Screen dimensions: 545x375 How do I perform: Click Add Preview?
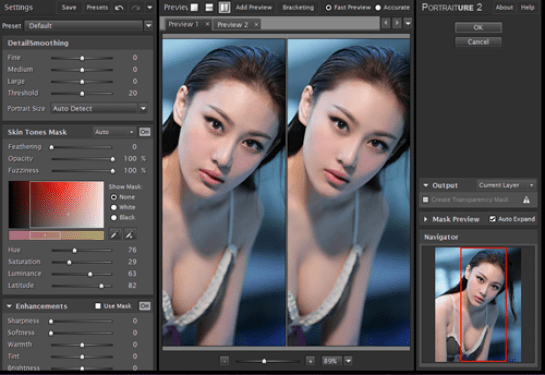point(254,7)
